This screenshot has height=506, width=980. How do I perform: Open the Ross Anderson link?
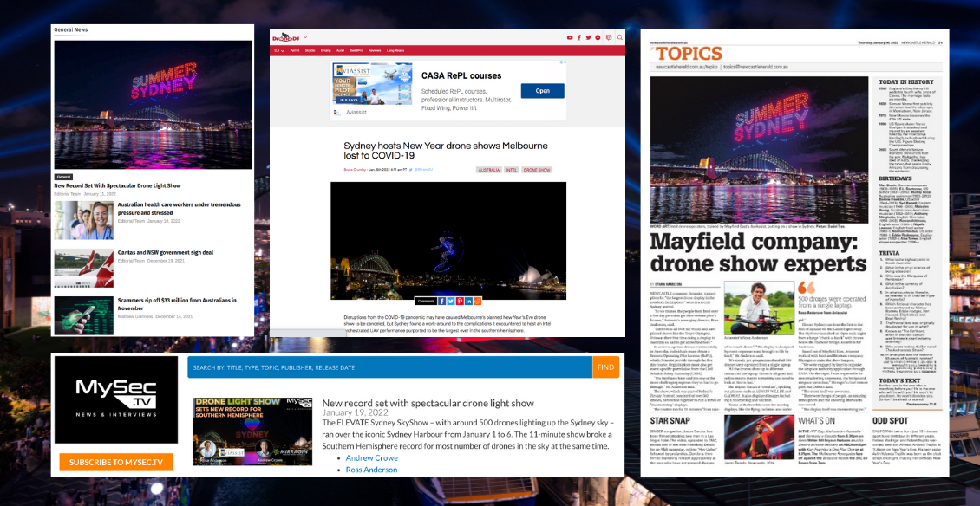371,470
